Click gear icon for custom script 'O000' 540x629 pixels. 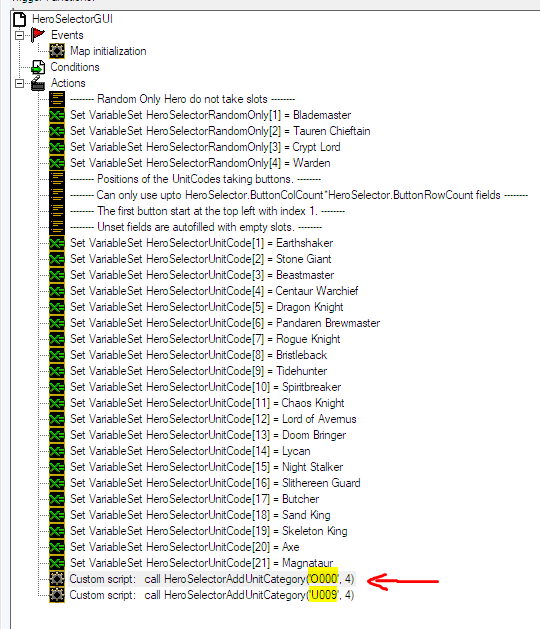pos(57,579)
